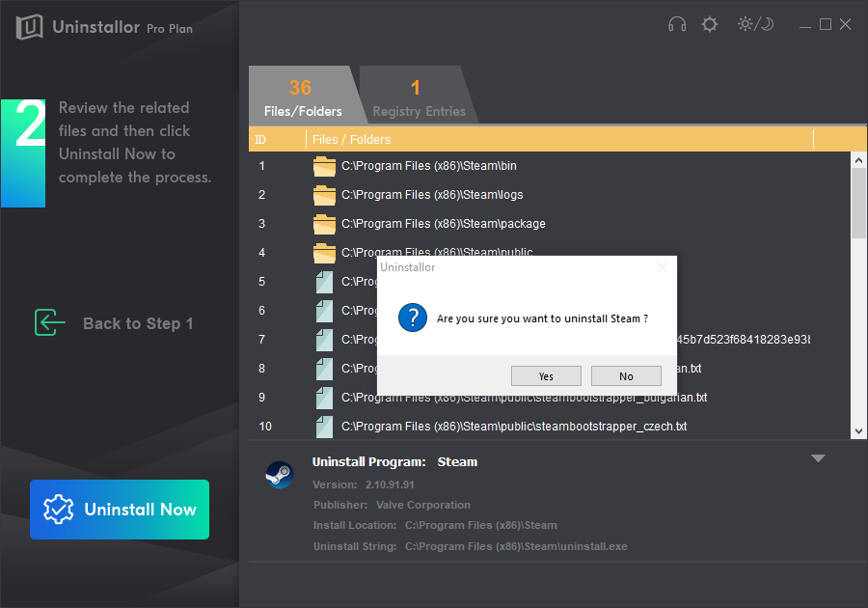This screenshot has width=868, height=608.
Task: Select path C:\Program Files (x86)\Steam\logs
Action: pyautogui.click(x=432, y=194)
